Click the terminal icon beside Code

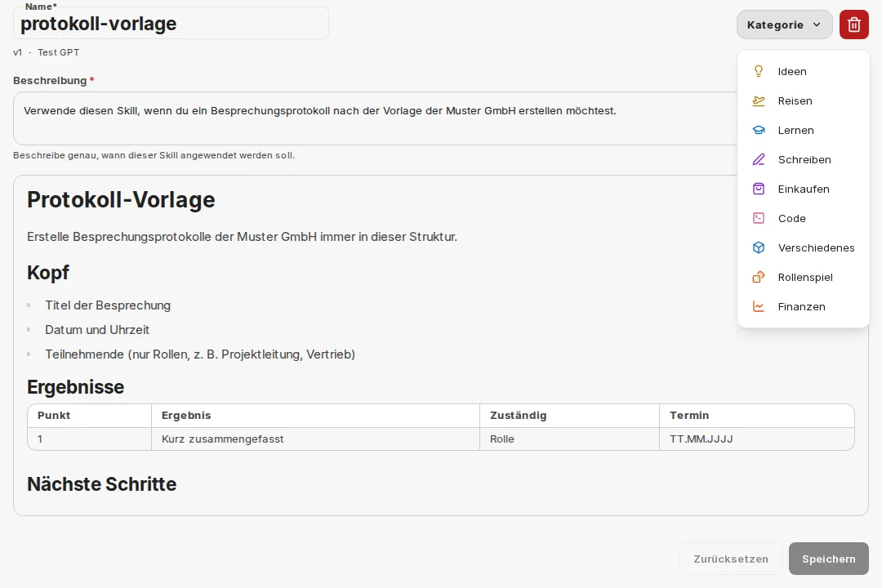tap(758, 218)
